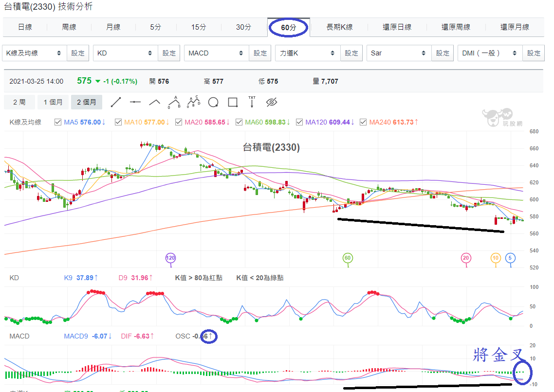
Task: Switch to the 30分 tab
Action: [244, 27]
